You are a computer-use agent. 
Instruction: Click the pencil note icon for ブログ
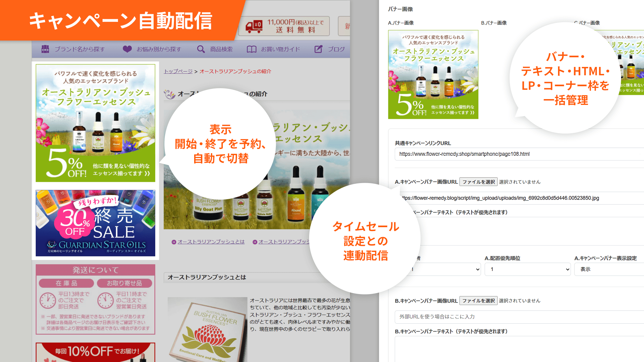point(318,49)
